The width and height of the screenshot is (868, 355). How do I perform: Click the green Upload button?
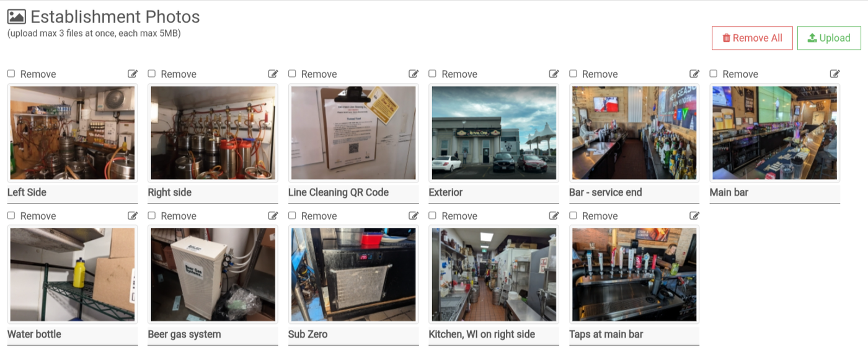point(829,38)
